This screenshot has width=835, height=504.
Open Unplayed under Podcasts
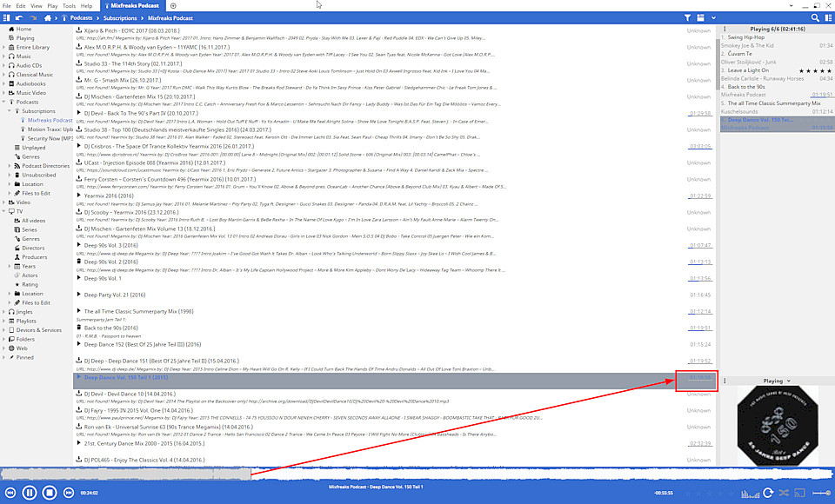point(34,148)
